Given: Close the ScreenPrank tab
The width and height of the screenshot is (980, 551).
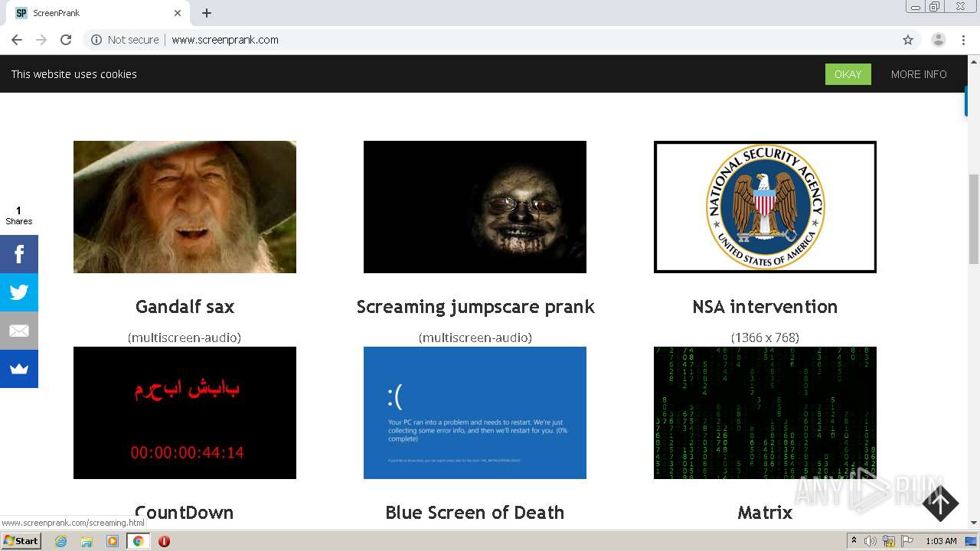Looking at the screenshot, I should pyautogui.click(x=178, y=13).
